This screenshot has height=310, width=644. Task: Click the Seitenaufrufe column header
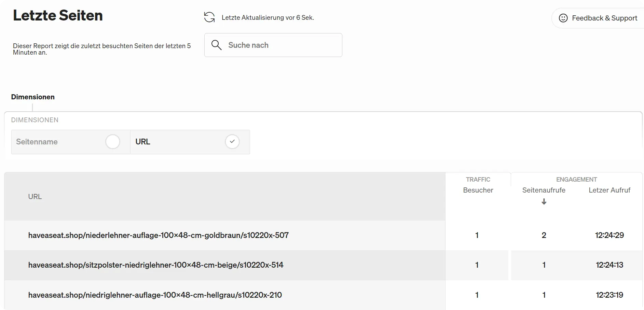[544, 190]
